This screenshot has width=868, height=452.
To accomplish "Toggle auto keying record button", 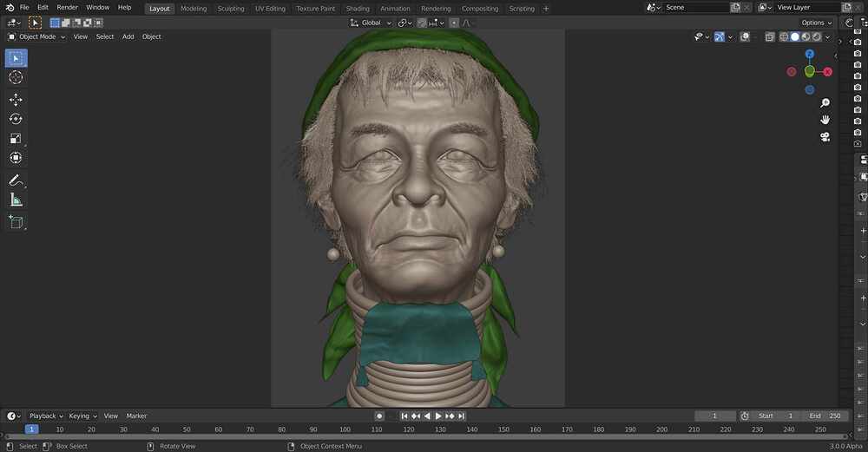I will tap(379, 416).
